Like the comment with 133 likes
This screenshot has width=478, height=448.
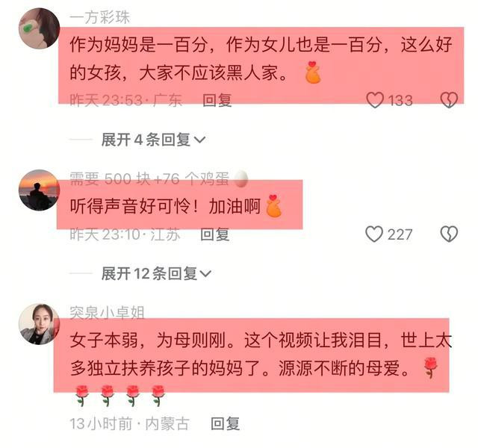point(375,100)
